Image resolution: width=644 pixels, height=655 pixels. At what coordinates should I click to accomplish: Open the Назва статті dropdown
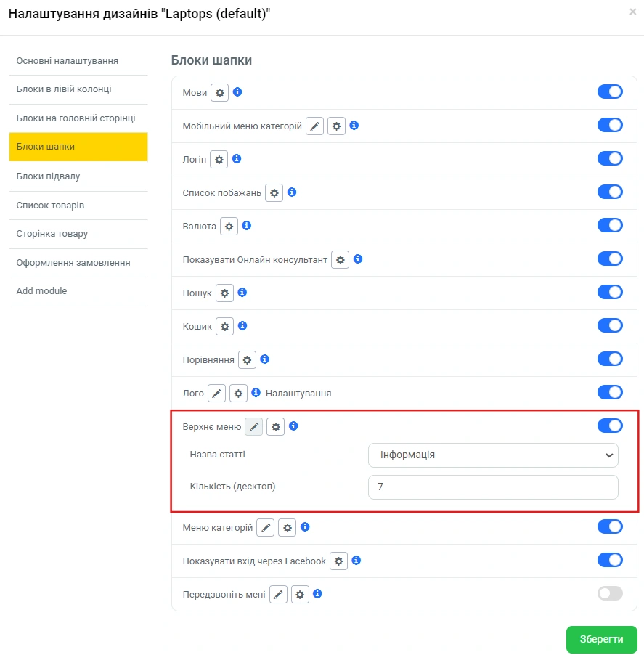pos(493,455)
